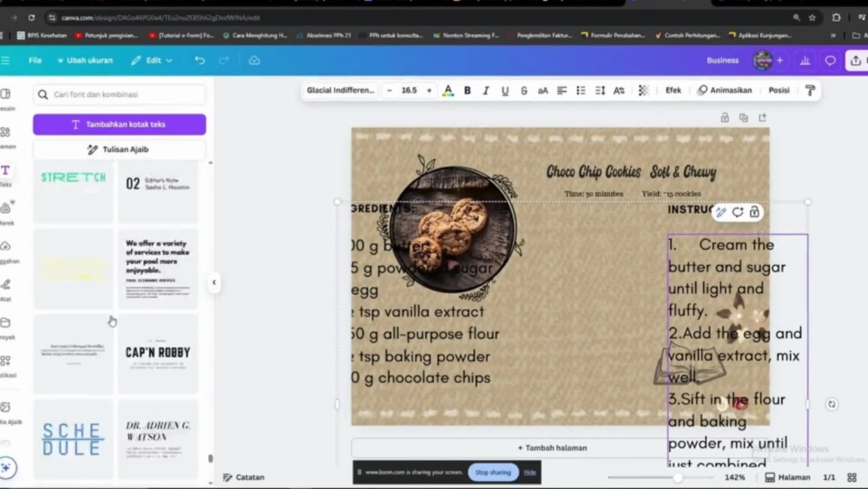Viewport: 868px width, 489px height.
Task: Open Halaman pages view
Action: tap(788, 477)
